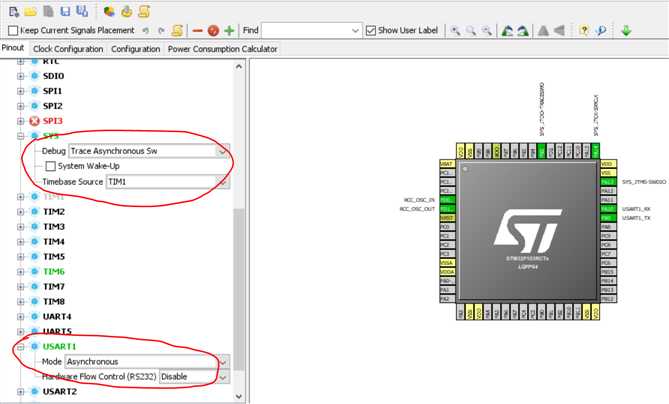Undo the last pinout action
This screenshot has height=404, width=669.
[145, 31]
